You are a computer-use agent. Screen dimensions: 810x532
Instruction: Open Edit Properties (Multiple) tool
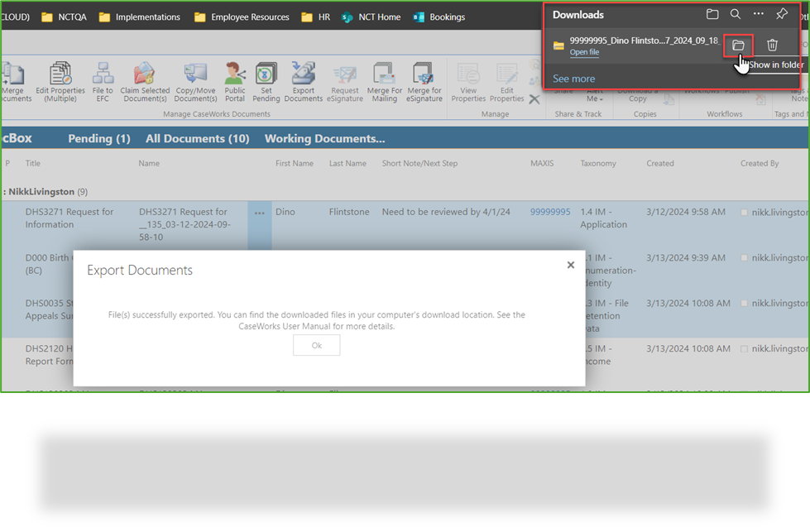[x=61, y=79]
